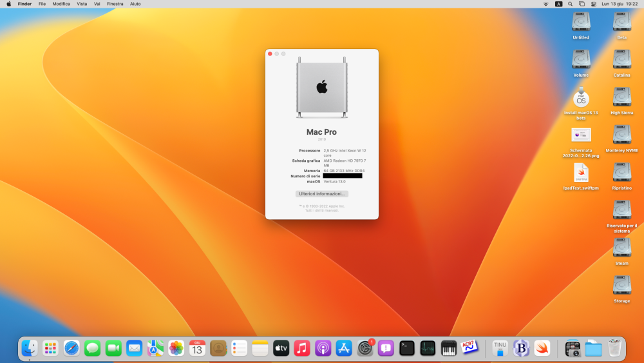644x363 pixels.
Task: Open the Finder menu
Action: (x=24, y=4)
